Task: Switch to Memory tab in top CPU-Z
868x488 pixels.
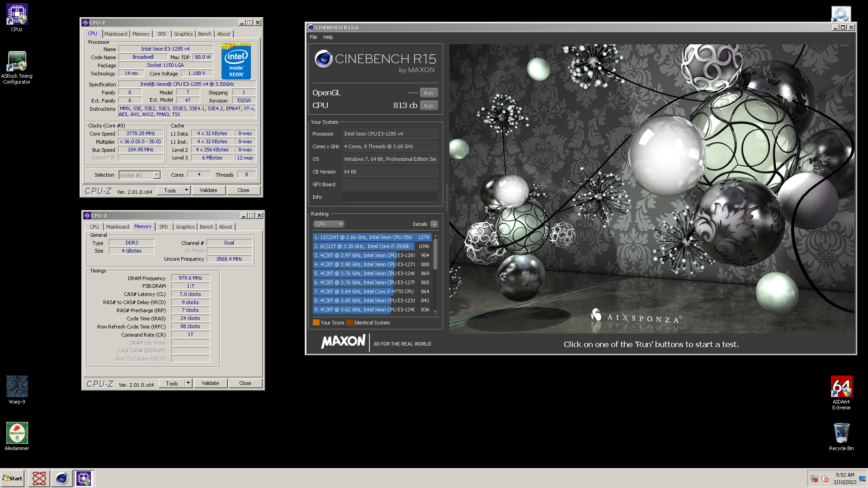Action: point(141,34)
